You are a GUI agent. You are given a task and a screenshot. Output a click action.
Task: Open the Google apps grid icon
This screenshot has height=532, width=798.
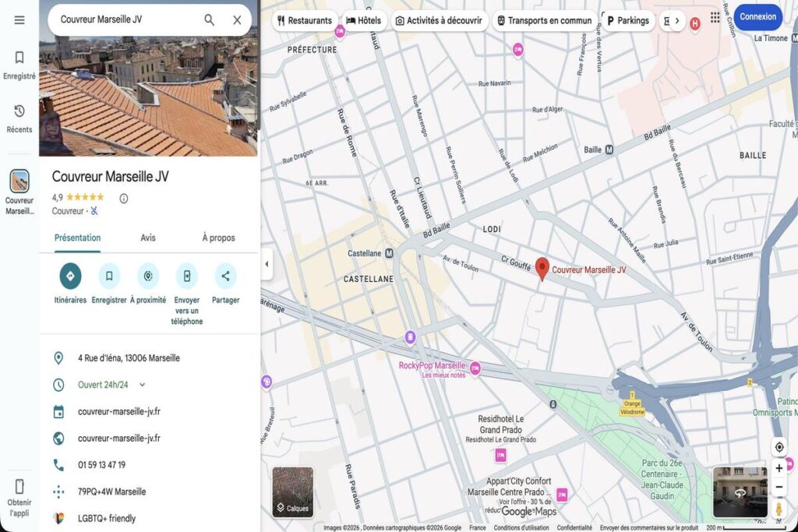(715, 17)
